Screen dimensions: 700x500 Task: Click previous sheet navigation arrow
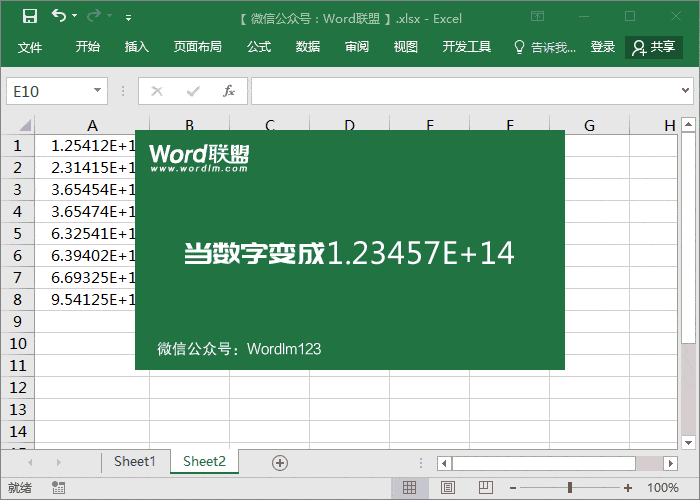[x=30, y=462]
